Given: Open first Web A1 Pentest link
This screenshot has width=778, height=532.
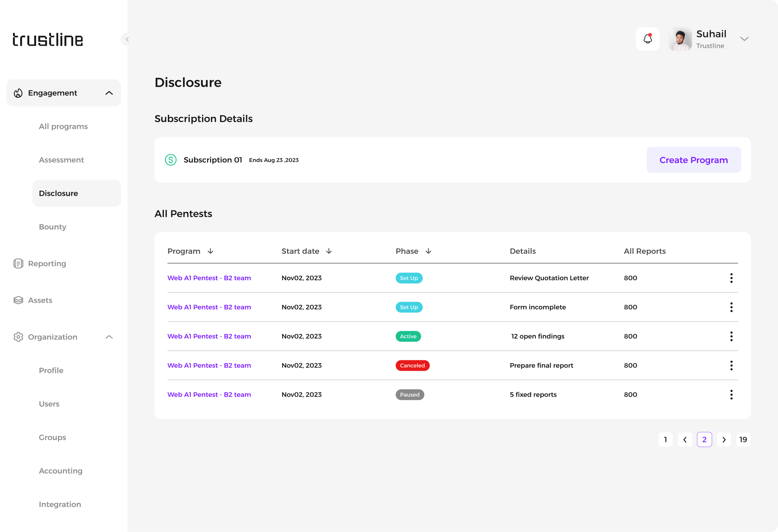Looking at the screenshot, I should [209, 278].
